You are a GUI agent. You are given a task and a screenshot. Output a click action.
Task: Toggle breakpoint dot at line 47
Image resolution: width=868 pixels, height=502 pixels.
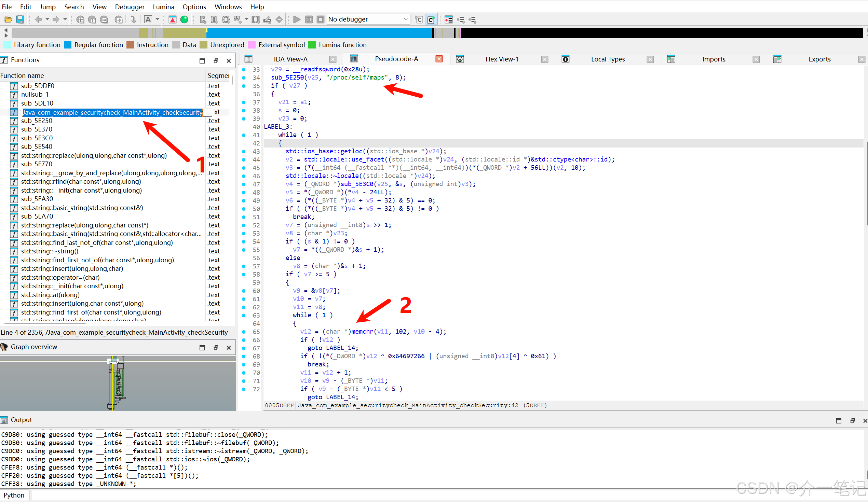point(244,184)
